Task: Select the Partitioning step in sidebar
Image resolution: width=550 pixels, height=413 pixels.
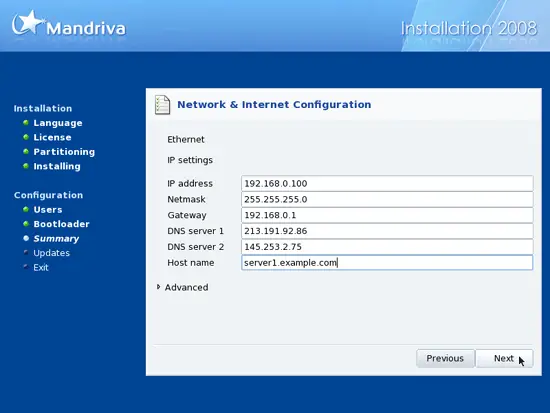Action: click(64, 152)
